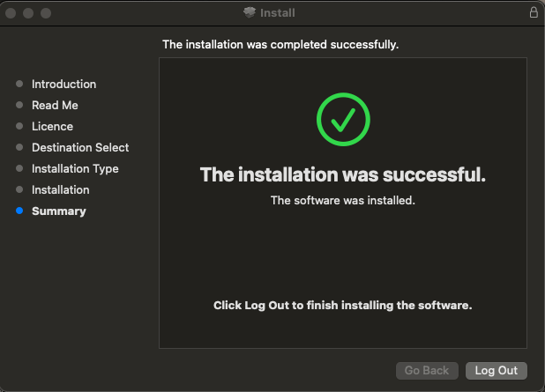The height and width of the screenshot is (392, 545).
Task: Select the Introduction step in the sidebar
Action: click(63, 85)
